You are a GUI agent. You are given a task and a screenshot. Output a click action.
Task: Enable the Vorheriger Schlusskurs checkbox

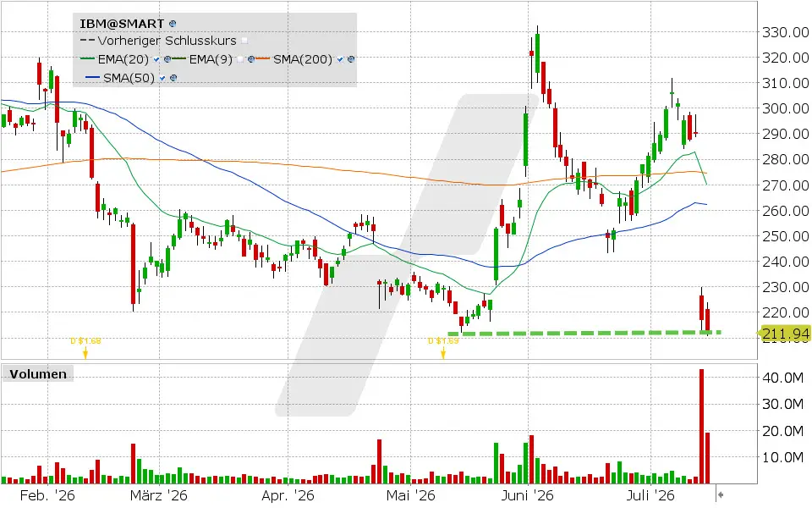pos(244,41)
